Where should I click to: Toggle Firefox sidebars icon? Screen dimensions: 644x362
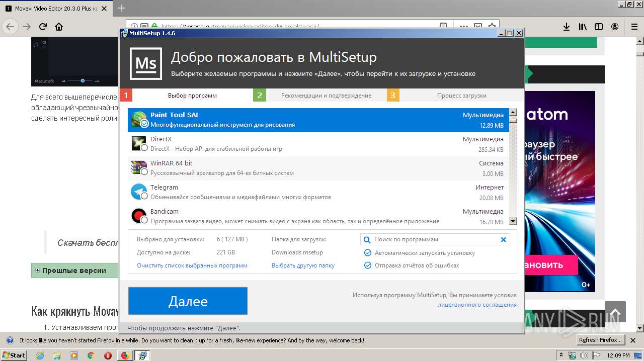pos(599,27)
